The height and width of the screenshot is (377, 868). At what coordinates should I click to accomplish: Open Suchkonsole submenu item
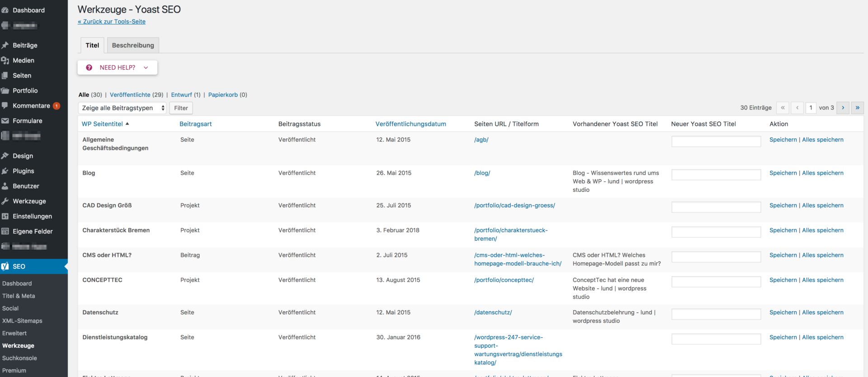(19, 358)
